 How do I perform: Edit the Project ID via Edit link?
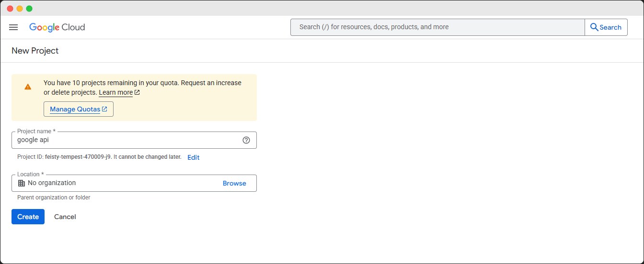[x=194, y=157]
